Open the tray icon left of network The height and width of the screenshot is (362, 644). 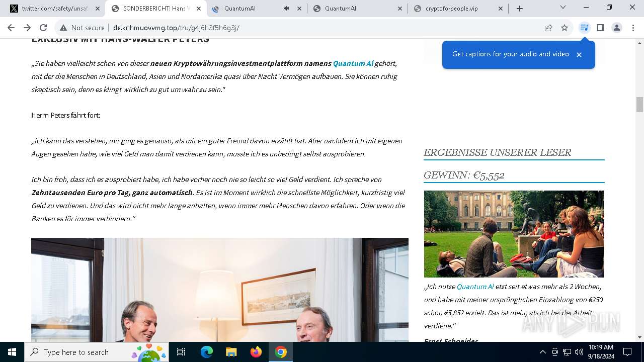(x=555, y=352)
